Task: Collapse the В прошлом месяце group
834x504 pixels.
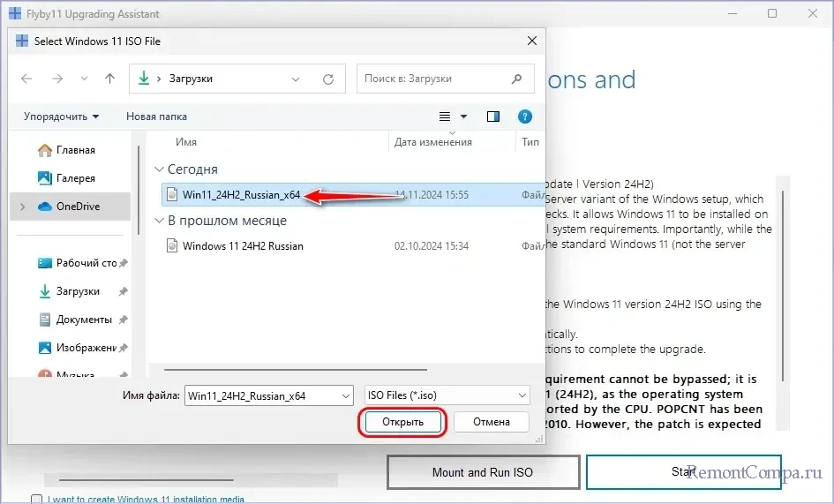Action: point(159,221)
